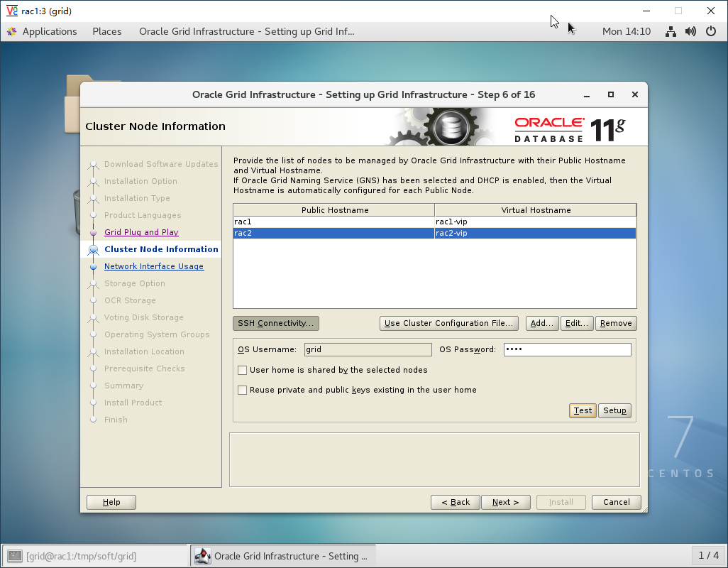The image size is (728, 568).
Task: Click the Storage Option step
Action: [x=135, y=283]
